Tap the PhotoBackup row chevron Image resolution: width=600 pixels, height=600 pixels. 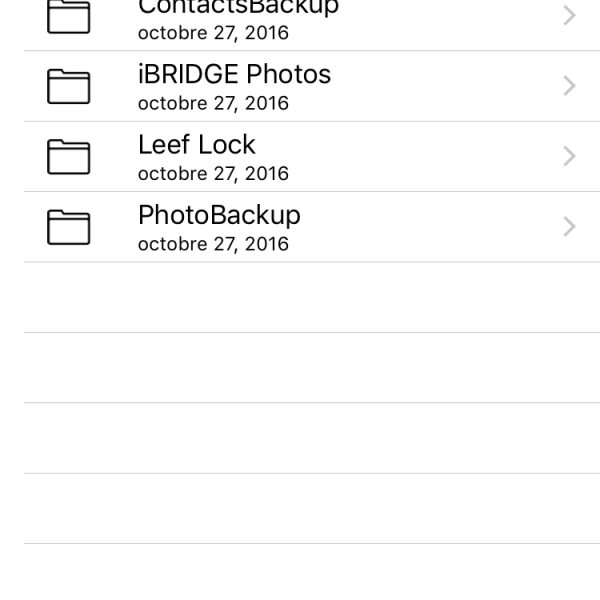click(x=569, y=227)
